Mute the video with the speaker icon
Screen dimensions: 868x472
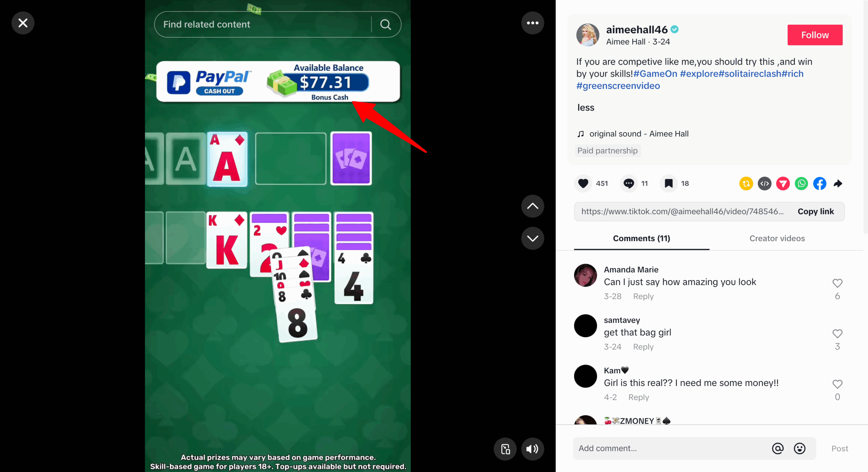click(532, 449)
